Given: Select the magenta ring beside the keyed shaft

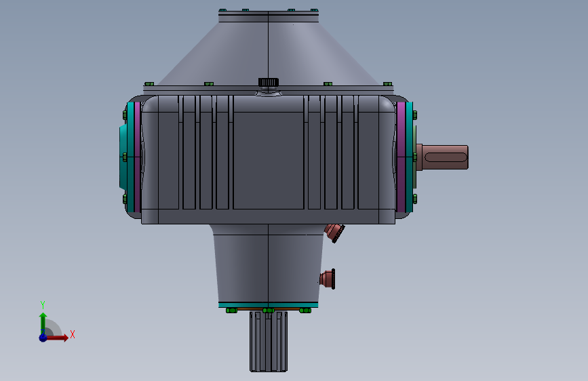Looking at the screenshot, I should tap(401, 157).
